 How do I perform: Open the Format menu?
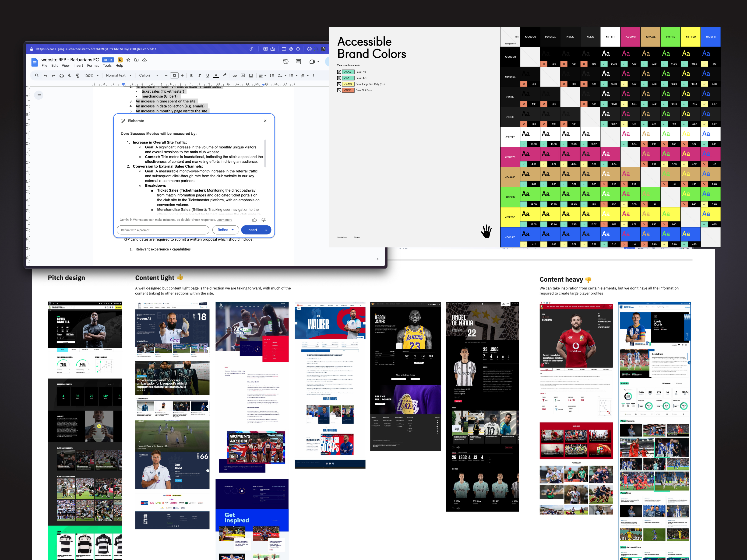(x=93, y=66)
